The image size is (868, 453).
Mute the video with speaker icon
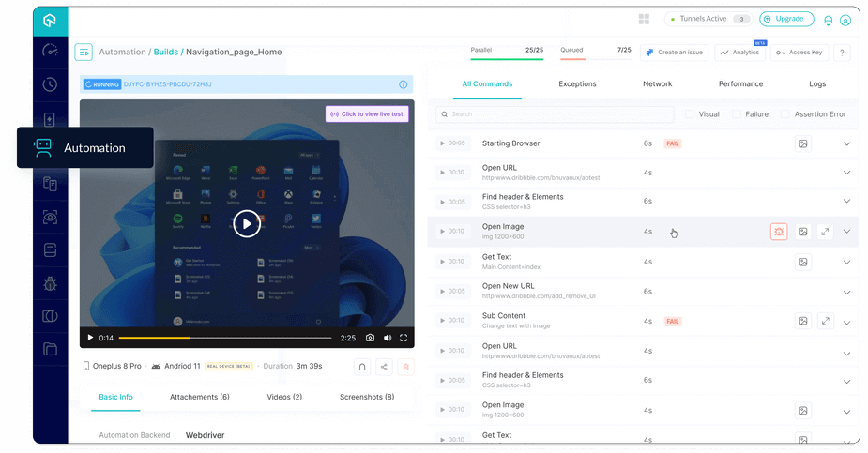coord(388,338)
